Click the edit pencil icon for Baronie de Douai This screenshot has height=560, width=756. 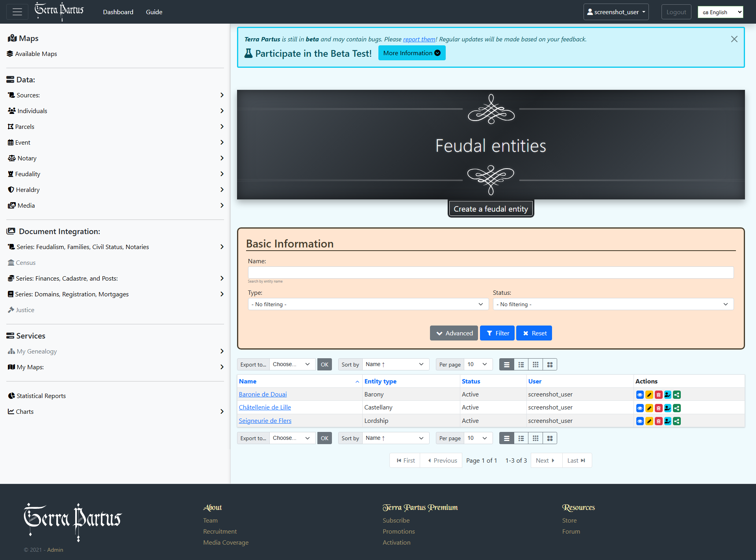tap(649, 394)
